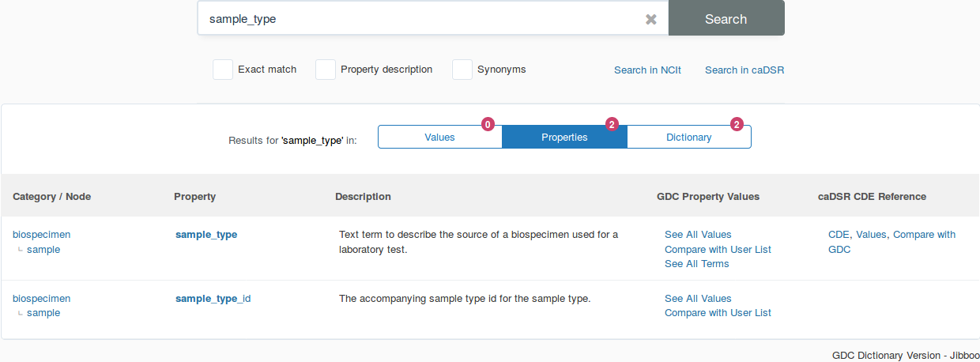The height and width of the screenshot is (362, 980).
Task: Click Compare with User List for sample_type
Action: [718, 250]
